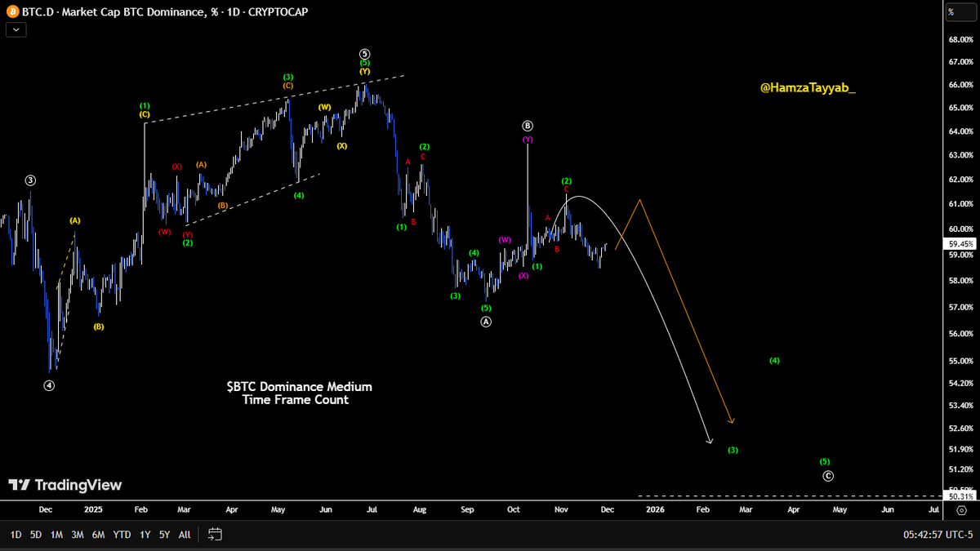Click the Bitcoin symbol logo icon
Viewport: 980px width, 551px height.
[x=13, y=11]
